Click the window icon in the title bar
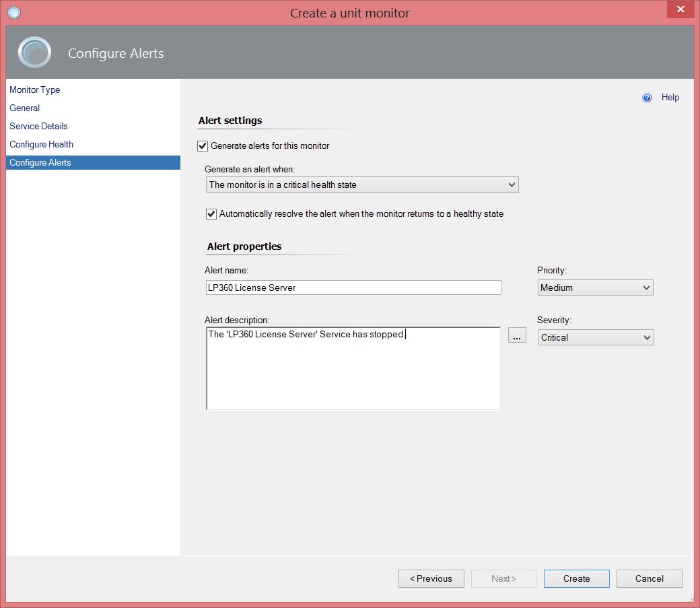The width and height of the screenshot is (700, 608). [x=14, y=13]
